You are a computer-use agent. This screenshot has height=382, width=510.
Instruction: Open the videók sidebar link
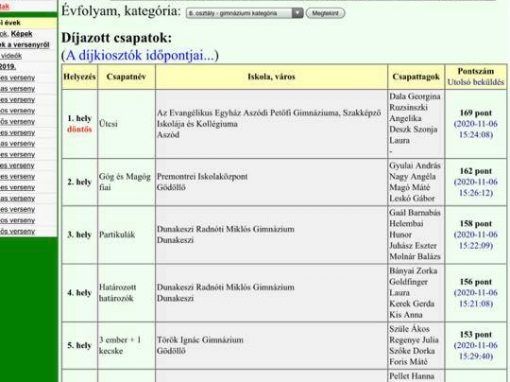pyautogui.click(x=11, y=56)
